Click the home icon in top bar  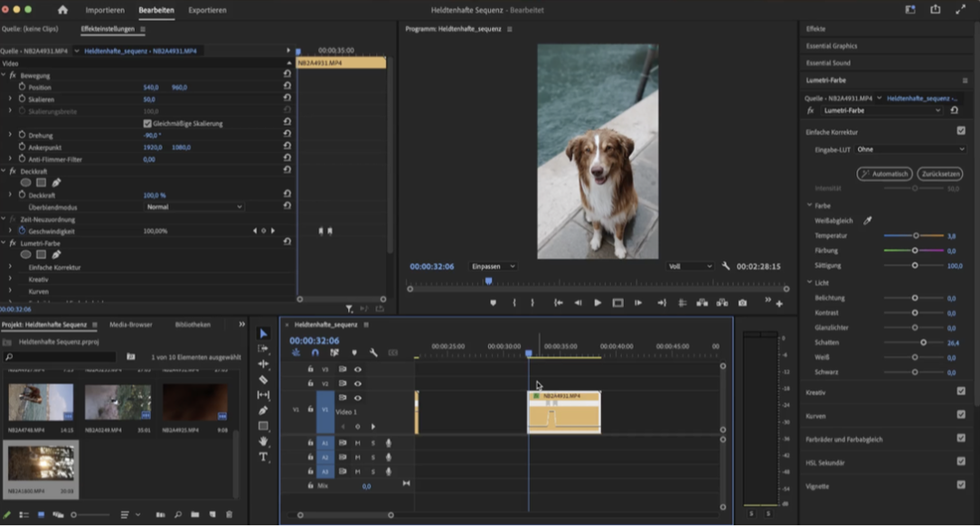[x=62, y=10]
